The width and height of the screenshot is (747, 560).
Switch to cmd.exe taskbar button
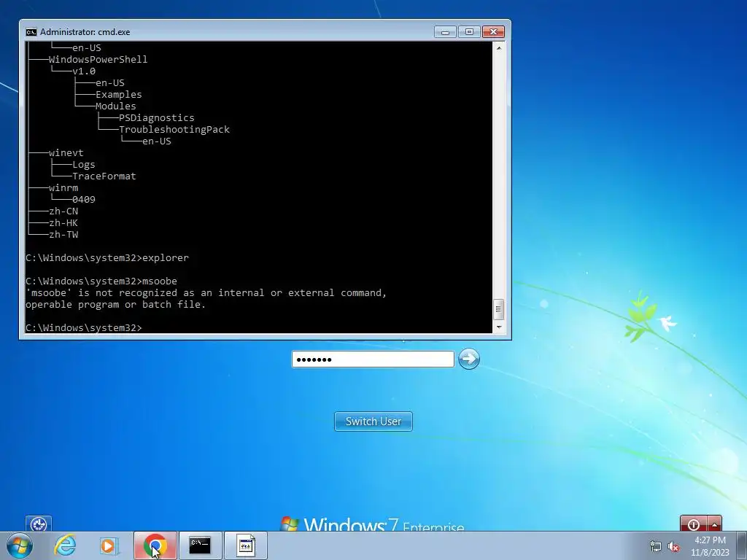tap(200, 545)
